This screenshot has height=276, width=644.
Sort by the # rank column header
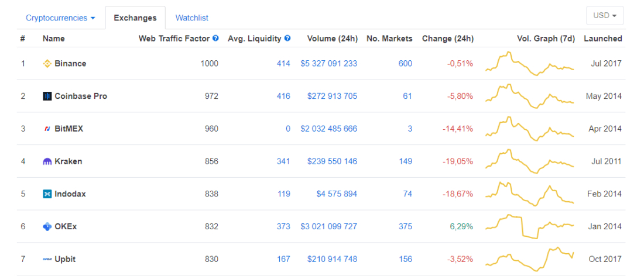[x=23, y=39]
